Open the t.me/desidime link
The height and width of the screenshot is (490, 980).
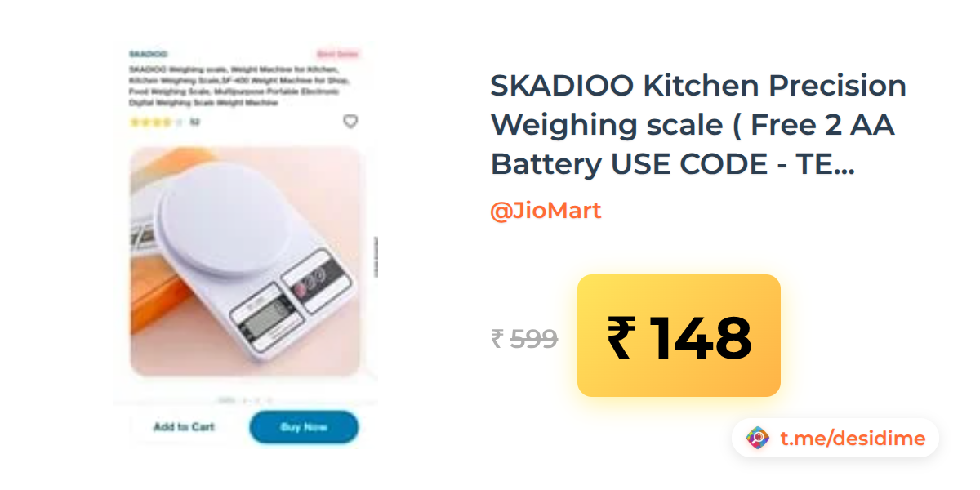click(853, 439)
